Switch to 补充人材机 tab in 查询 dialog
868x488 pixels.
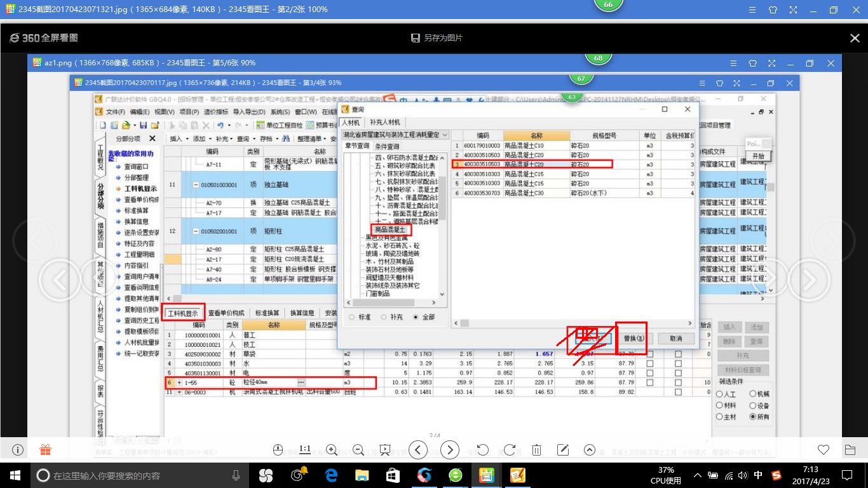(386, 122)
